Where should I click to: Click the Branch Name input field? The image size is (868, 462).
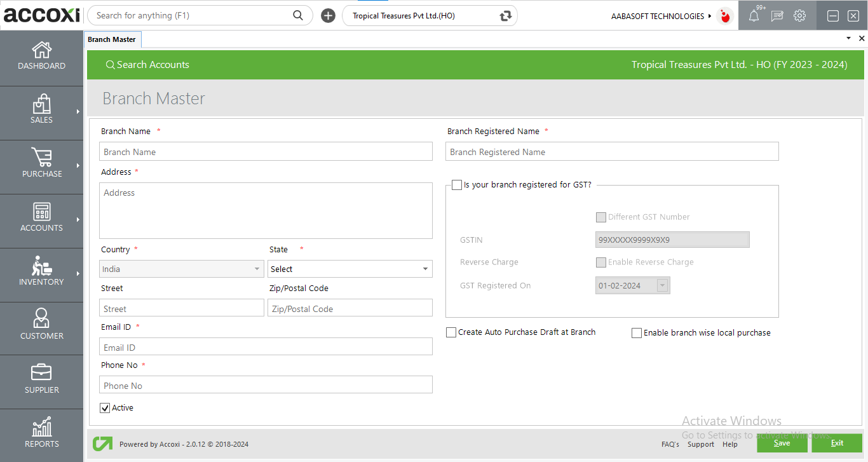pyautogui.click(x=266, y=152)
